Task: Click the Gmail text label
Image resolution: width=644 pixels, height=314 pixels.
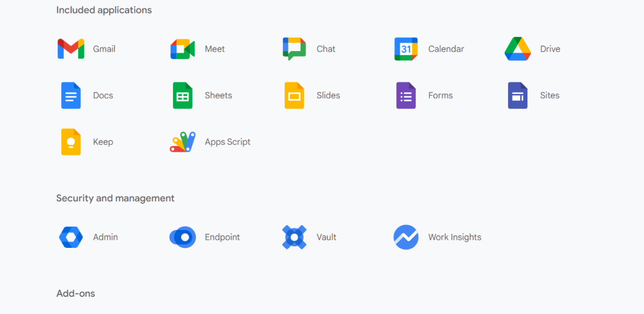Action: coord(104,49)
